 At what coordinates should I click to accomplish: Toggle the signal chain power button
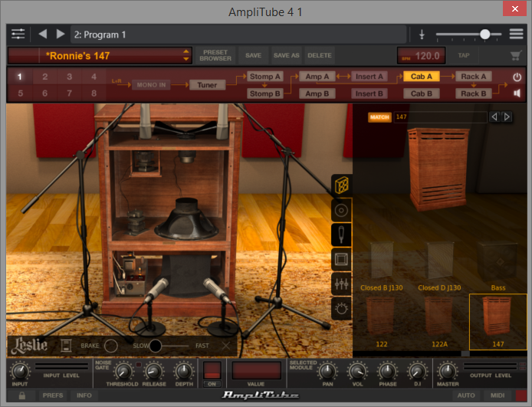pyautogui.click(x=517, y=77)
